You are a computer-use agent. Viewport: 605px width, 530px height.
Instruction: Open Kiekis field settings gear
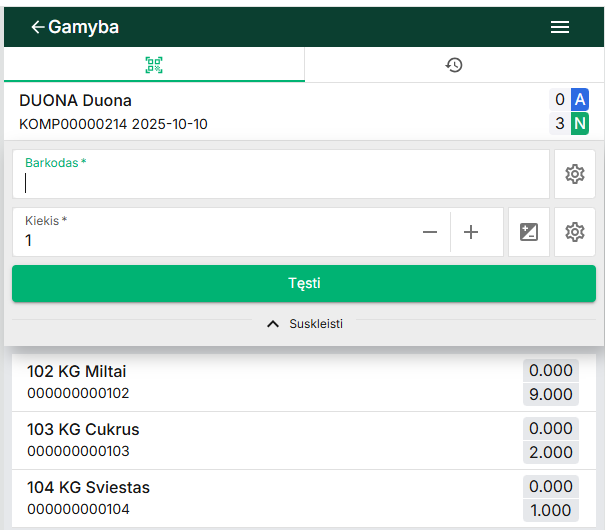point(574,232)
